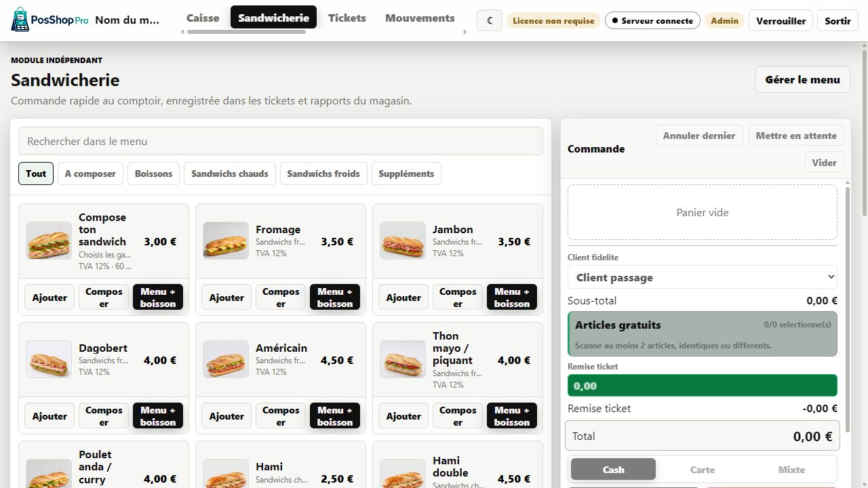Show only Sandwichs chauds
This screenshot has width=868, height=488.
click(230, 174)
